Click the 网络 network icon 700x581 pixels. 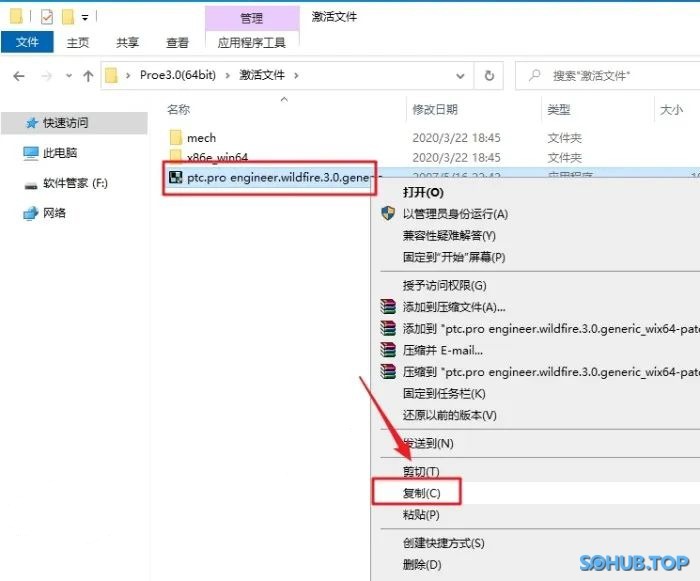(30, 213)
